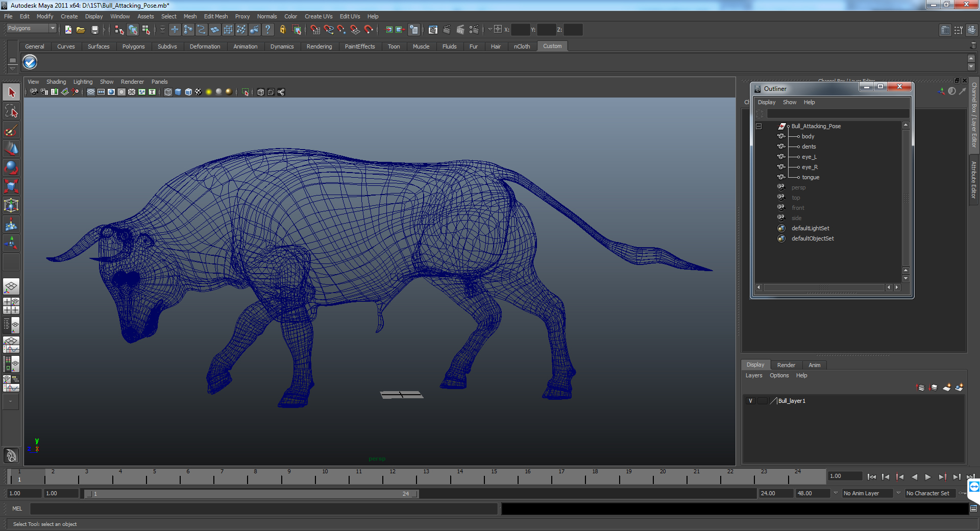Activate the Rotate tool sphere icon

pyautogui.click(x=11, y=168)
